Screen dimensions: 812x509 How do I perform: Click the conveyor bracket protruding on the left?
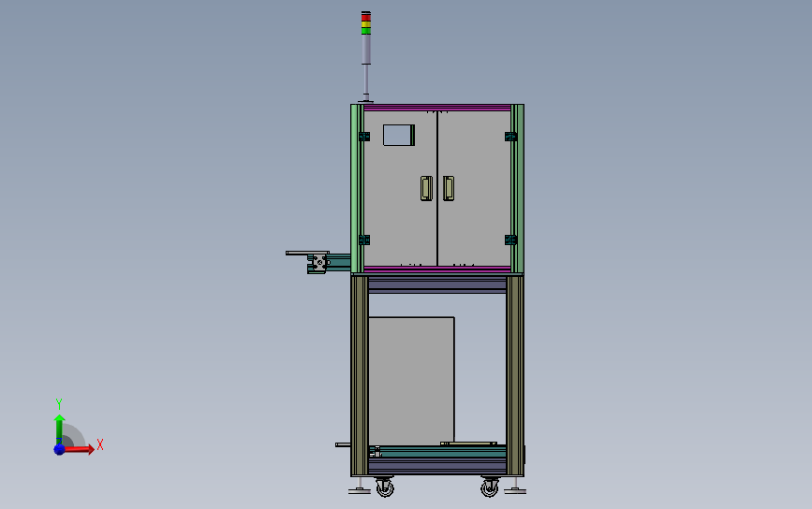point(318,263)
